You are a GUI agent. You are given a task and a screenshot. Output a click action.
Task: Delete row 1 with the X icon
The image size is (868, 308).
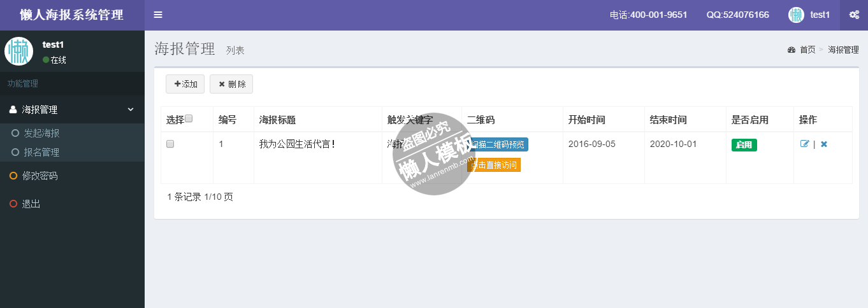tap(823, 144)
